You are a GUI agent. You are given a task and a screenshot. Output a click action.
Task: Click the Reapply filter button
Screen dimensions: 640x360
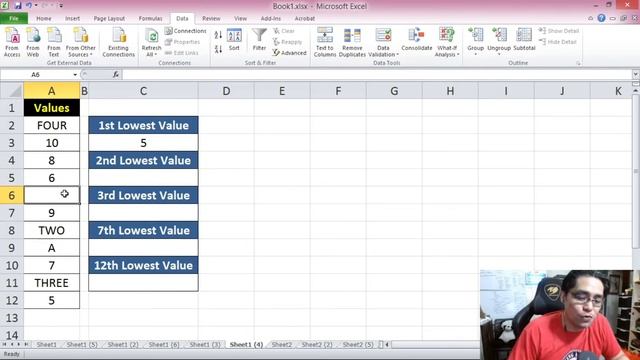(287, 42)
